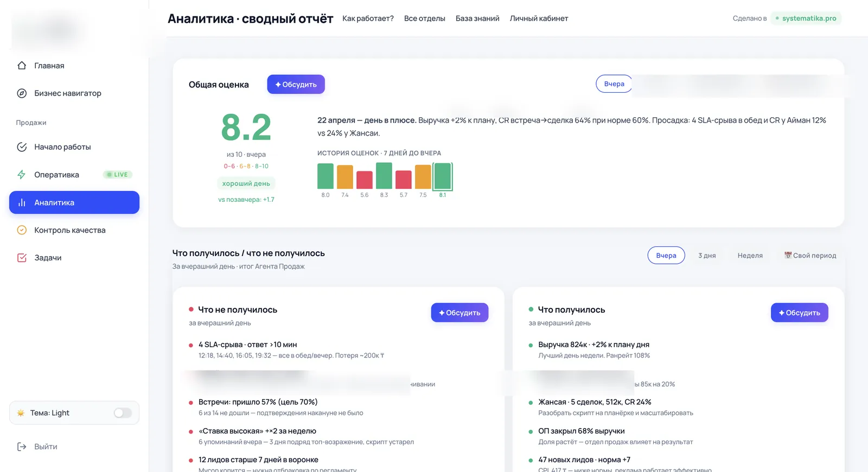Click the green history bar labeled 8.3
The height and width of the screenshot is (472, 868).
[x=384, y=175]
